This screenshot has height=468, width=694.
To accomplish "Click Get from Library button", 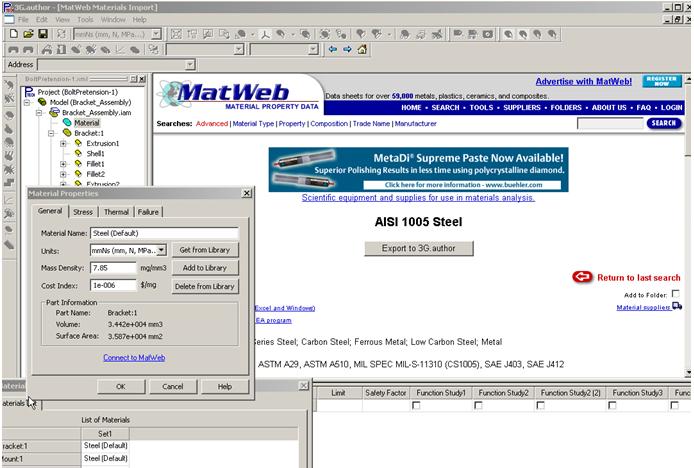I will click(205, 250).
